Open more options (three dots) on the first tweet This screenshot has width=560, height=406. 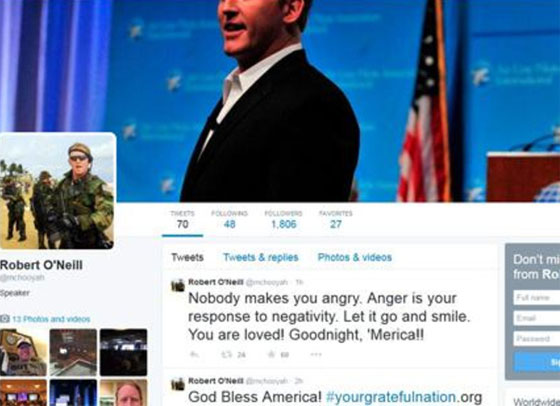pos(316,355)
